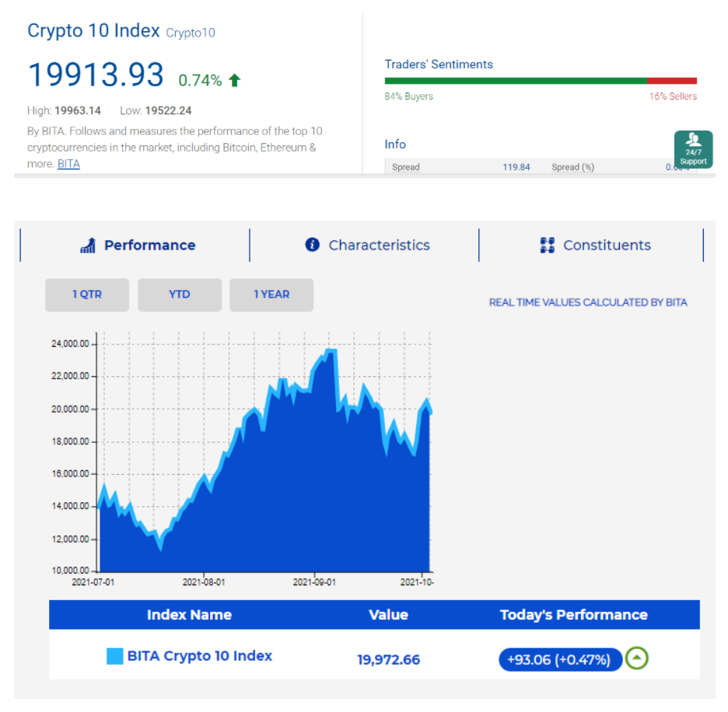Viewport: 728px width, 712px height.
Task: Click the green price-up arrow beside 0.74%
Action: [x=234, y=80]
